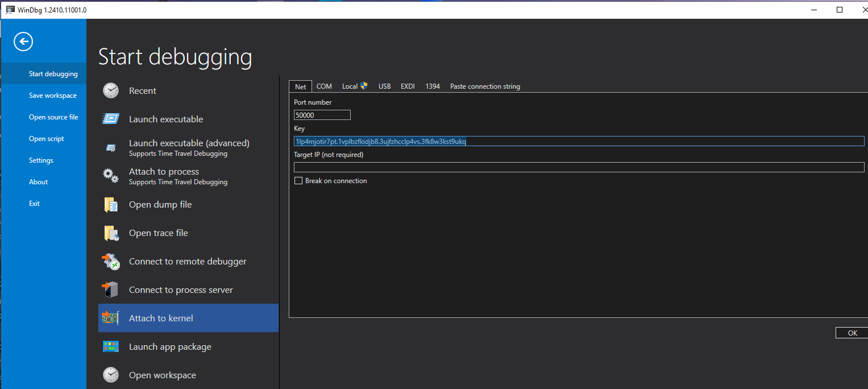Select Start debugging in sidebar
This screenshot has height=389, width=868.
44,74
